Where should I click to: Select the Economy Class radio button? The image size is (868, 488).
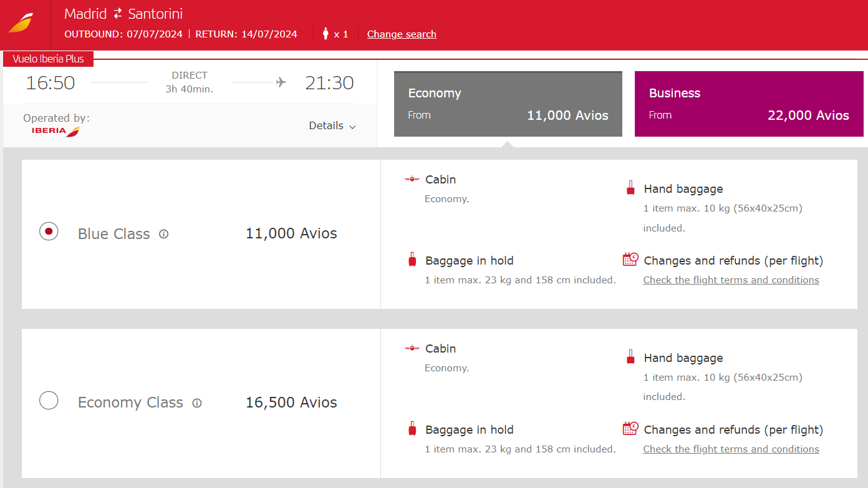coord(49,400)
